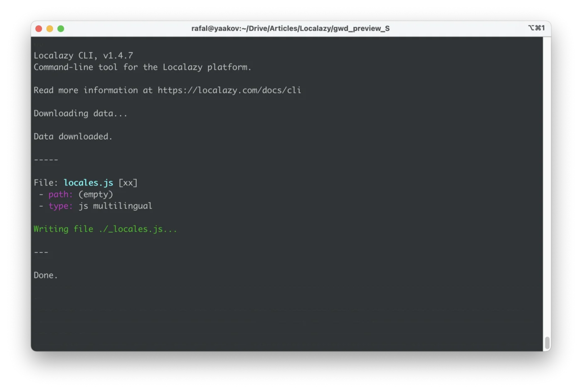Click the 'Done.' output line

(46, 275)
